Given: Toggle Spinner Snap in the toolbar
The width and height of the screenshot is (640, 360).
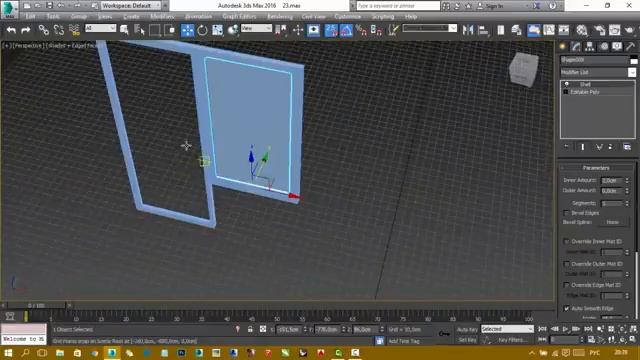Looking at the screenshot, I should point(376,30).
